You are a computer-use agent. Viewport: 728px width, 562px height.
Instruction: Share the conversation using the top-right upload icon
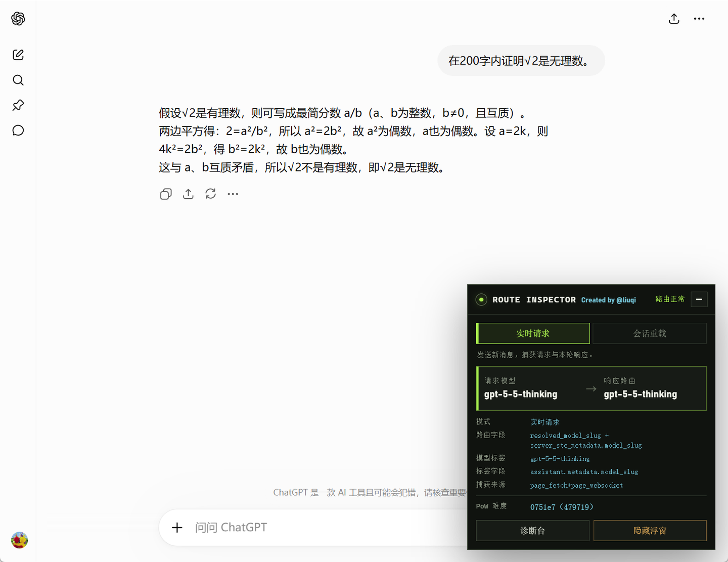click(x=674, y=19)
